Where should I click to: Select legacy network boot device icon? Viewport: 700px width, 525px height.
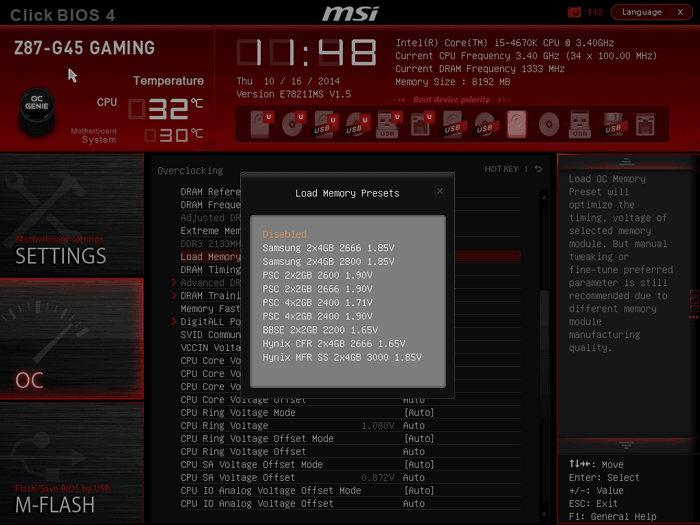[645, 124]
